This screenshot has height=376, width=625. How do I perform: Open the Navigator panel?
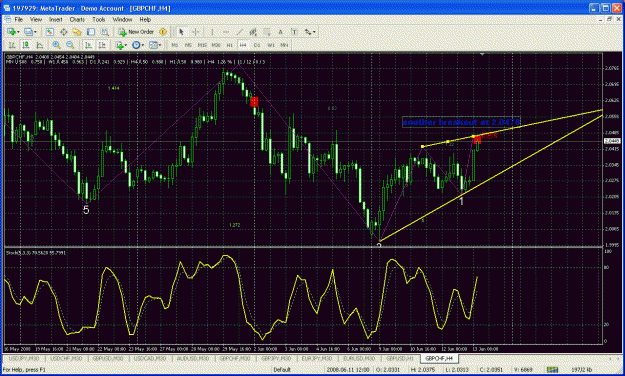point(77,32)
